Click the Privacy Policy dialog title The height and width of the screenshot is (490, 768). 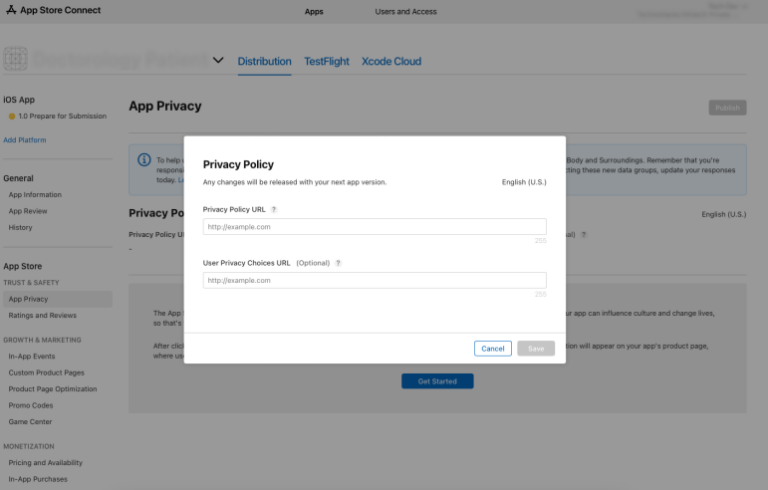[239, 165]
